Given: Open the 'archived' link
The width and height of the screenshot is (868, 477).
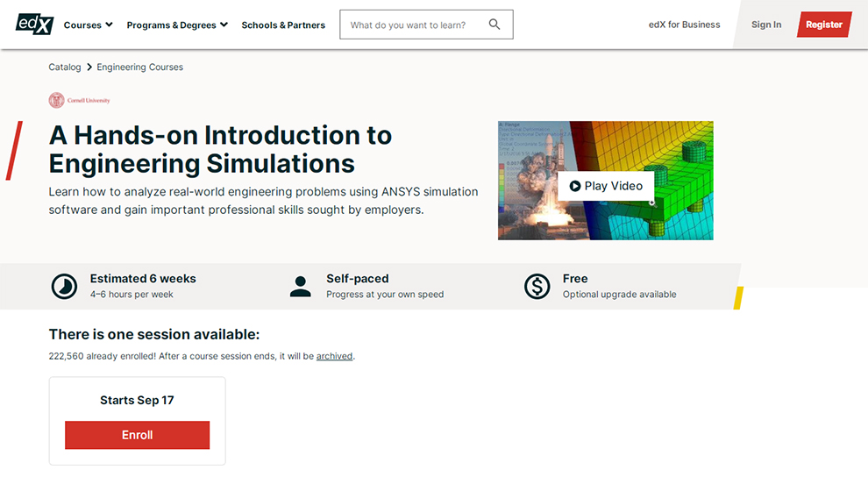Looking at the screenshot, I should click(334, 356).
